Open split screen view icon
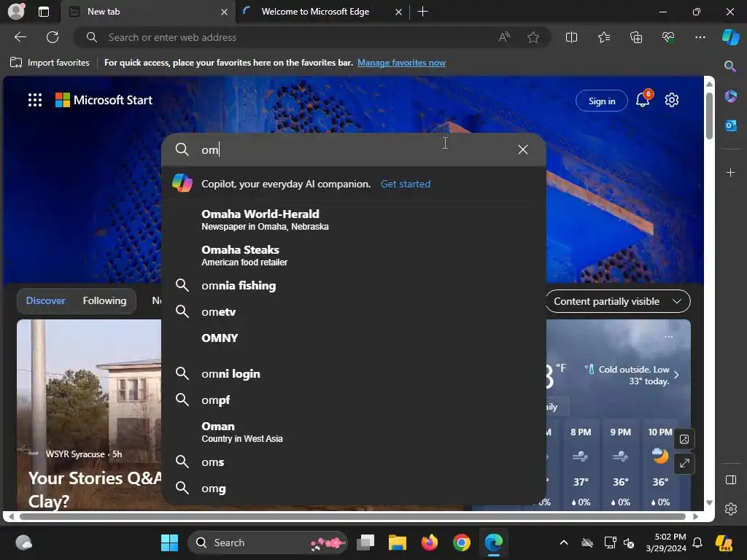The image size is (747, 560). point(571,37)
